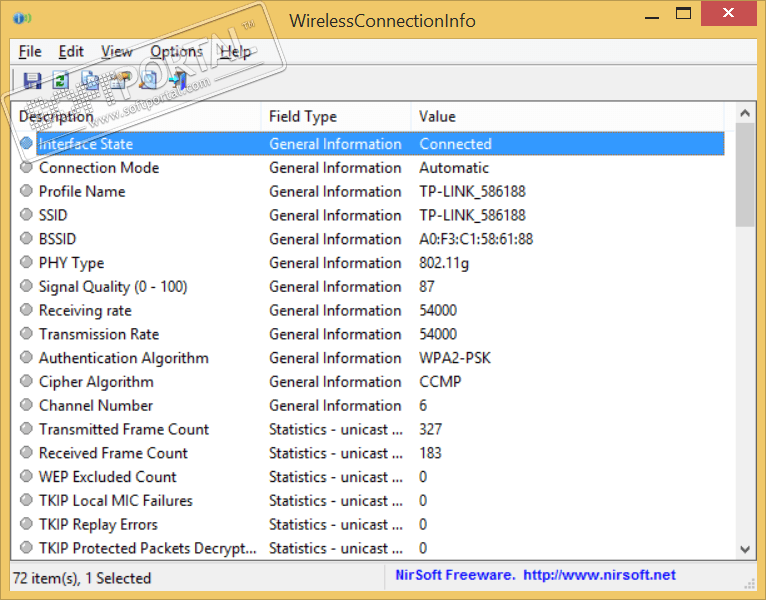This screenshot has width=766, height=600.
Task: Select the Transmission Rate row text
Action: [99, 334]
